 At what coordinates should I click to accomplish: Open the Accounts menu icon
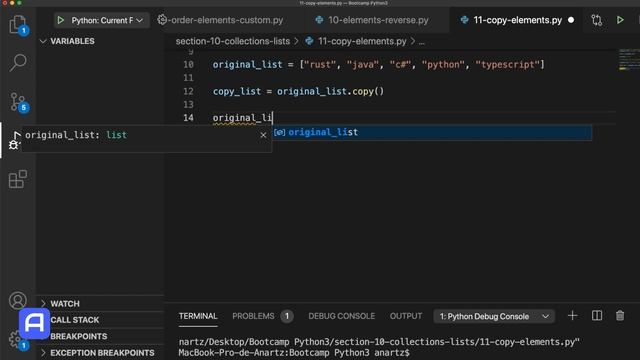[18, 300]
